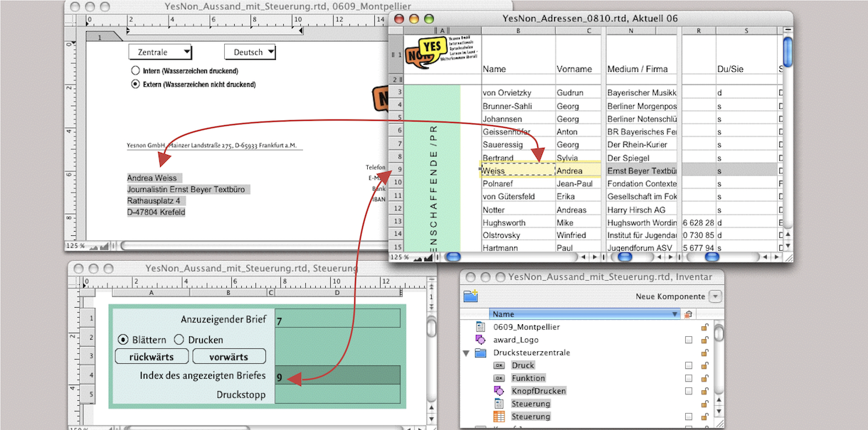The width and height of the screenshot is (868, 430).
Task: Collapse the Drucksteuerzentrale folder
Action: [467, 353]
